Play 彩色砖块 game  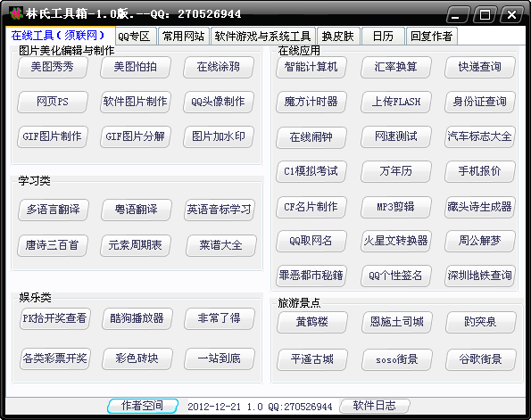pos(137,358)
